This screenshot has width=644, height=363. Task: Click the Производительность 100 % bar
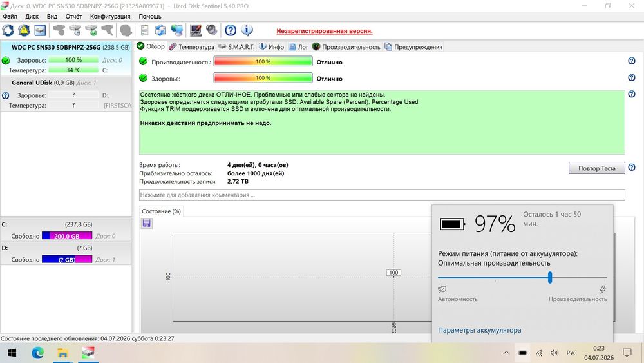[263, 62]
